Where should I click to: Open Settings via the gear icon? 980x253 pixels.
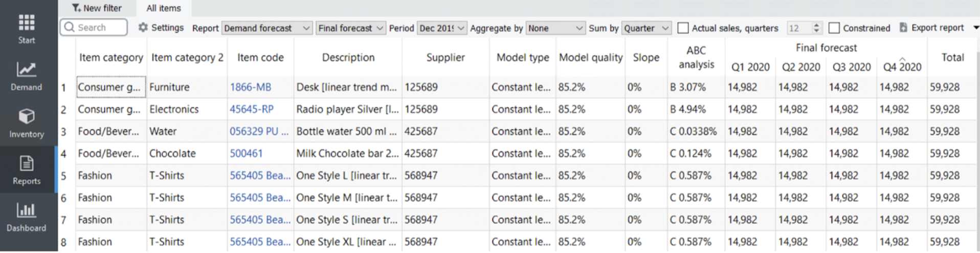(143, 28)
